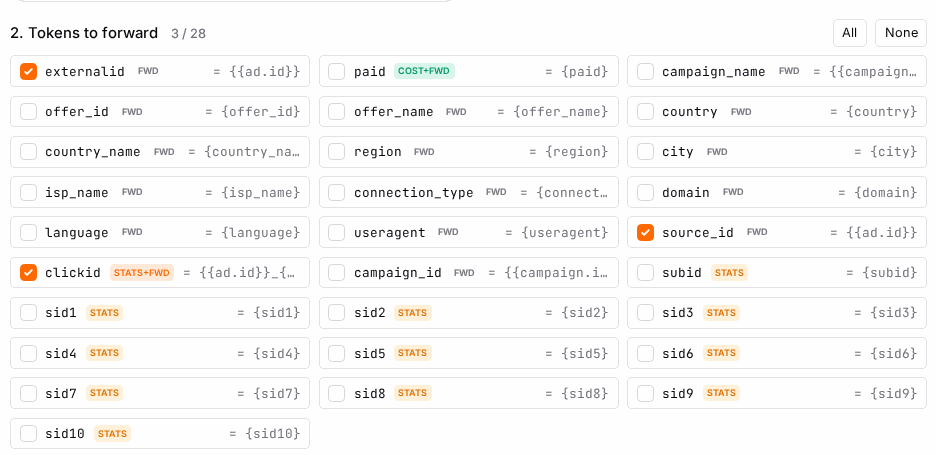Image resolution: width=936 pixels, height=455 pixels.
Task: Click the STATS badge beside sid5
Action: [412, 353]
